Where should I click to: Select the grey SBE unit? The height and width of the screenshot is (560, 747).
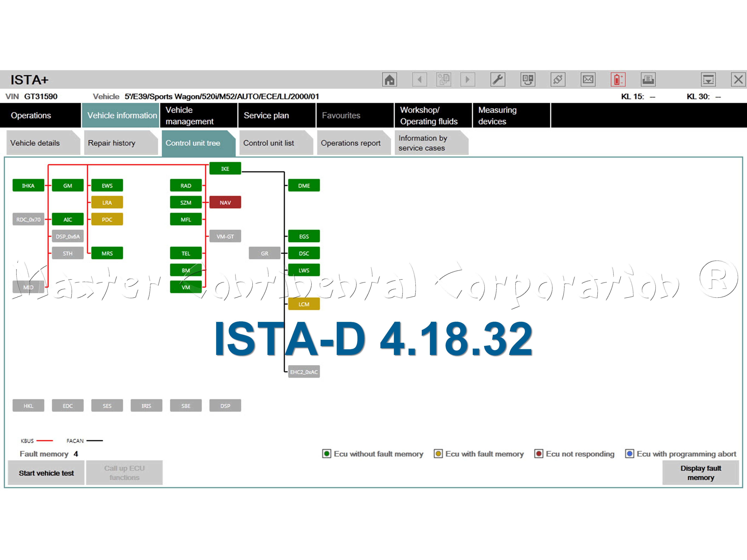click(186, 405)
